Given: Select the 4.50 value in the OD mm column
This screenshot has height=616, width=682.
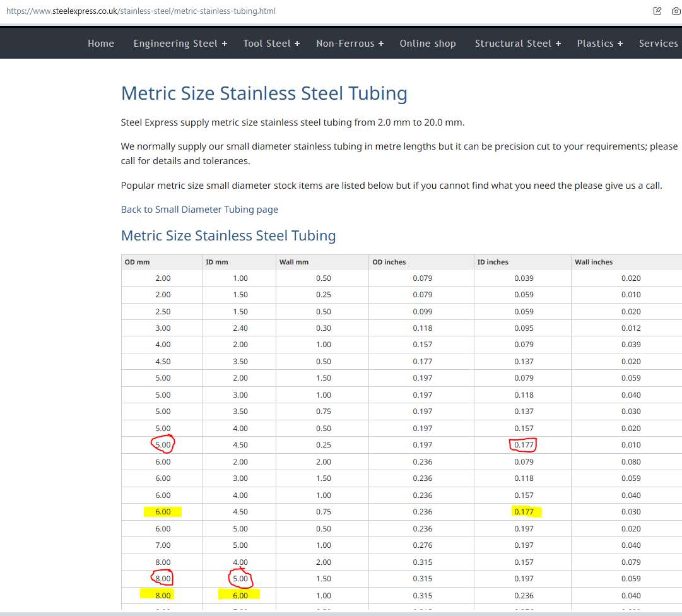Looking at the screenshot, I should (x=163, y=362).
